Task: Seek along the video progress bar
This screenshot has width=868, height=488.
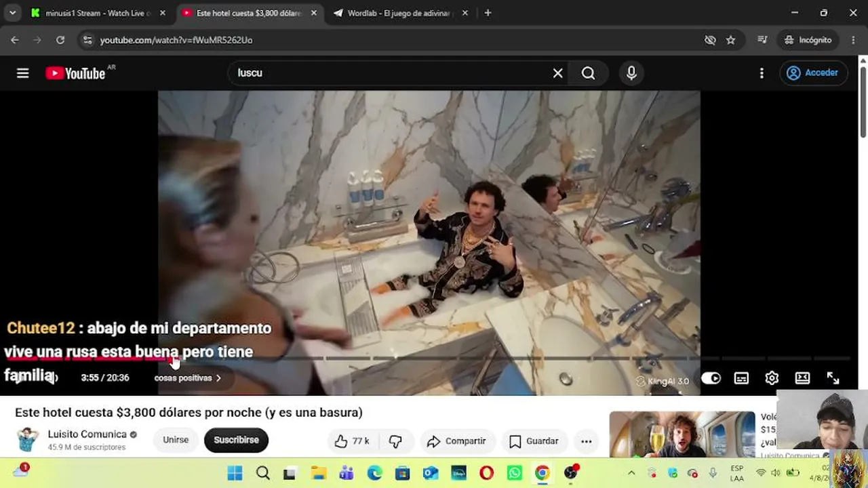Action: tap(429, 358)
